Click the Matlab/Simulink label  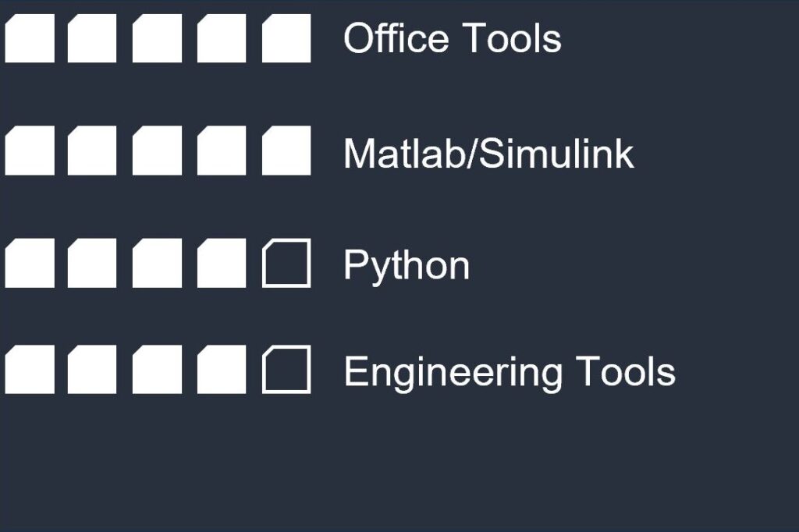tap(488, 153)
